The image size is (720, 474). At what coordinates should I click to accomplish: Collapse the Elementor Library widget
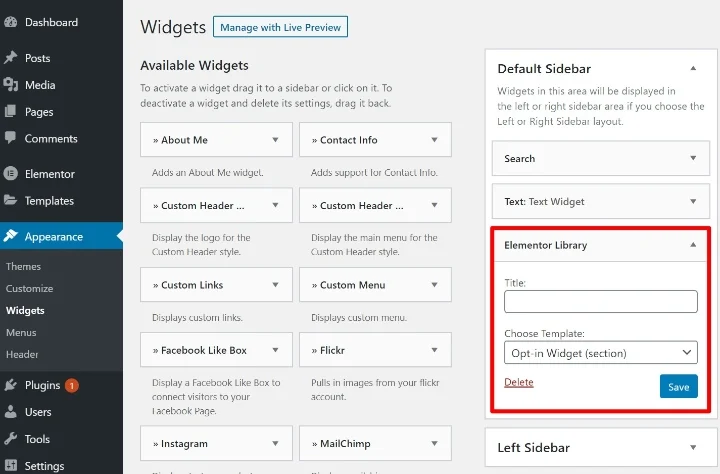693,245
